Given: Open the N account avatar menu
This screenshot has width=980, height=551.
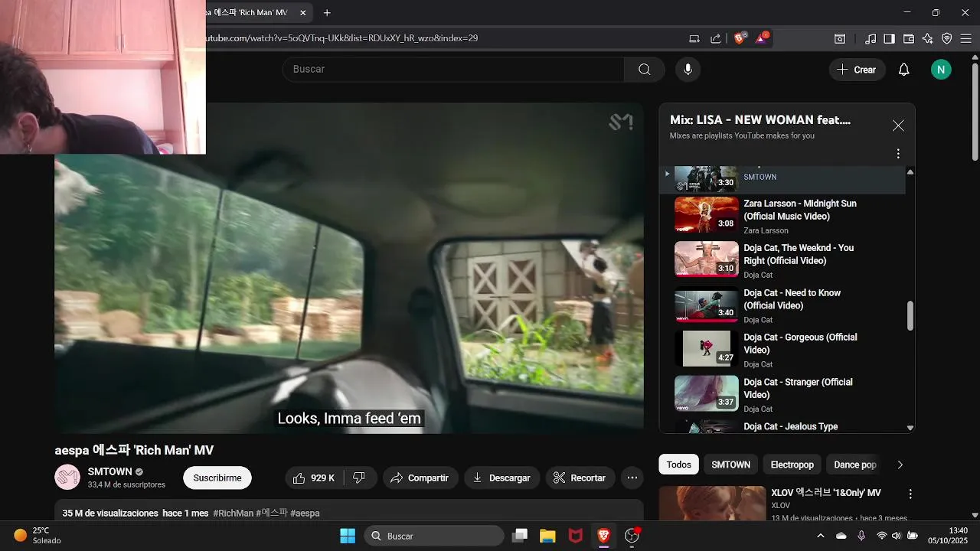Looking at the screenshot, I should tap(941, 70).
